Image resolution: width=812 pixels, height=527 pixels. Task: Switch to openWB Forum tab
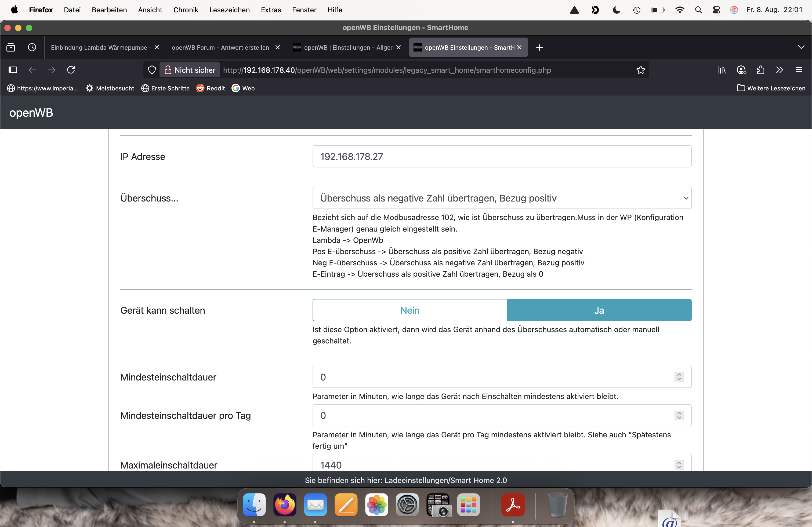tap(220, 47)
